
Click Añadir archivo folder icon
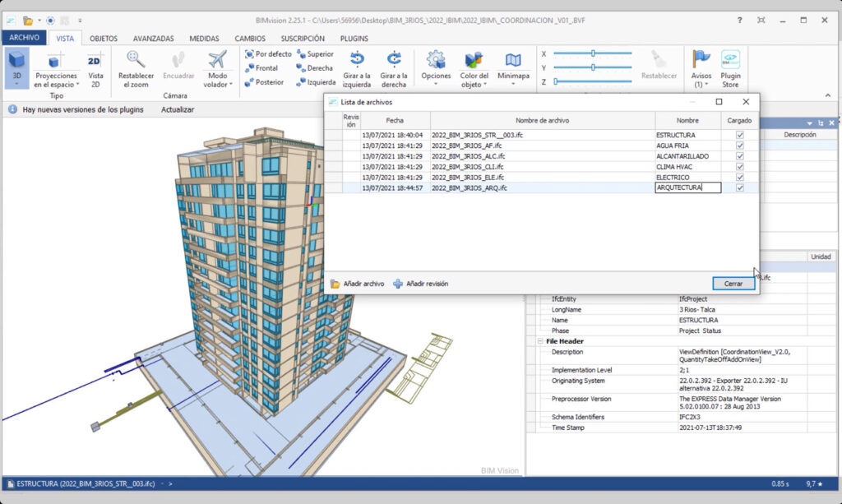pyautogui.click(x=335, y=284)
